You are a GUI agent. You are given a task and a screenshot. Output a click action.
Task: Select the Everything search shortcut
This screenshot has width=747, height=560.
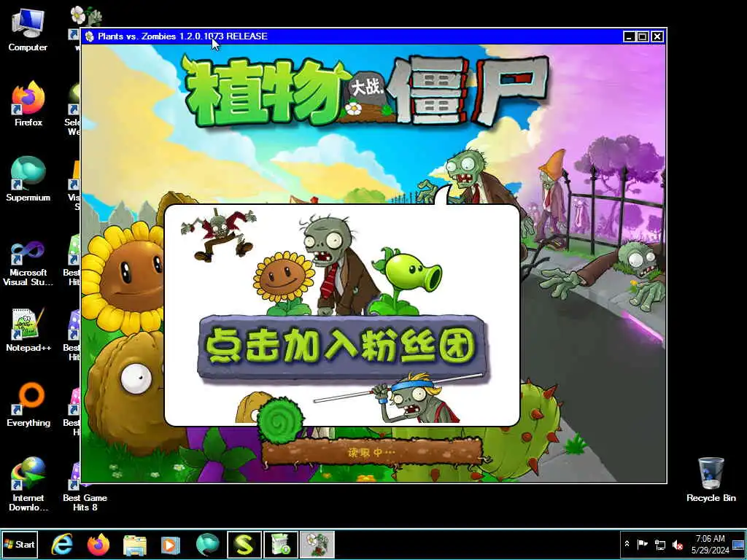tap(28, 405)
